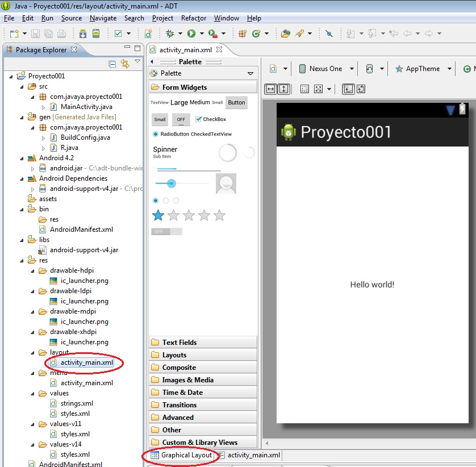Image resolution: width=476 pixels, height=467 pixels.
Task: Click the Save toolbar icon
Action: point(36,34)
